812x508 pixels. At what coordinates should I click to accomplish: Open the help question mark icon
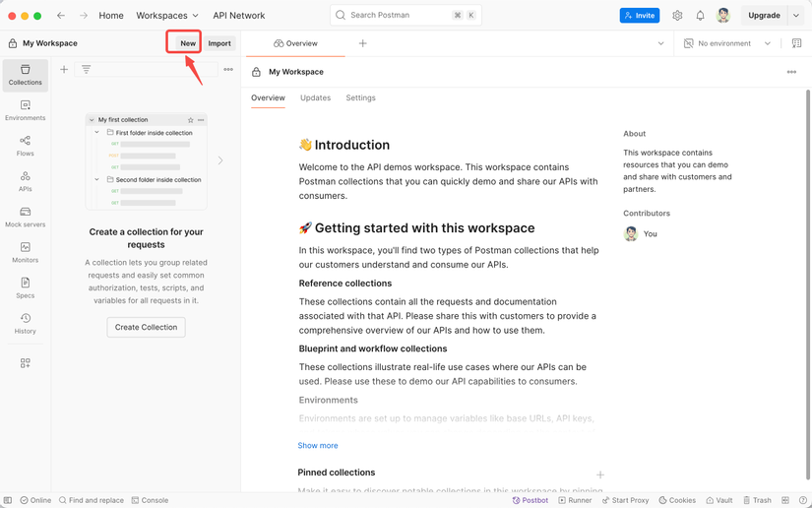[x=803, y=500]
